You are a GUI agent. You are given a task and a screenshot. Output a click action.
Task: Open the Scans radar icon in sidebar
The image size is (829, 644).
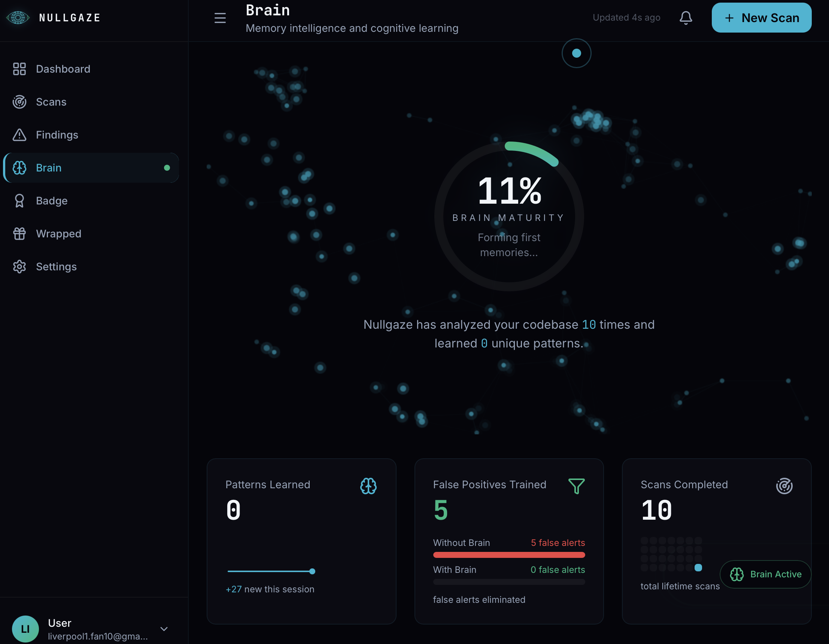click(19, 102)
